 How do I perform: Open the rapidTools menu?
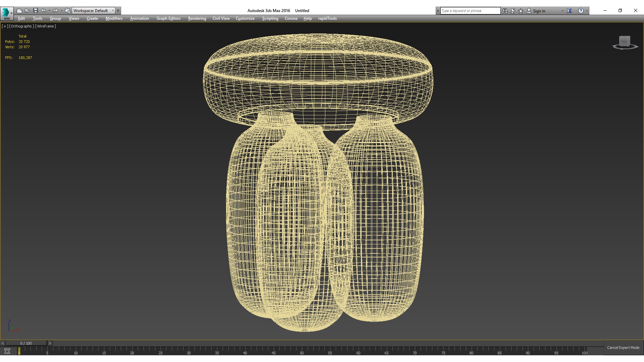(327, 18)
